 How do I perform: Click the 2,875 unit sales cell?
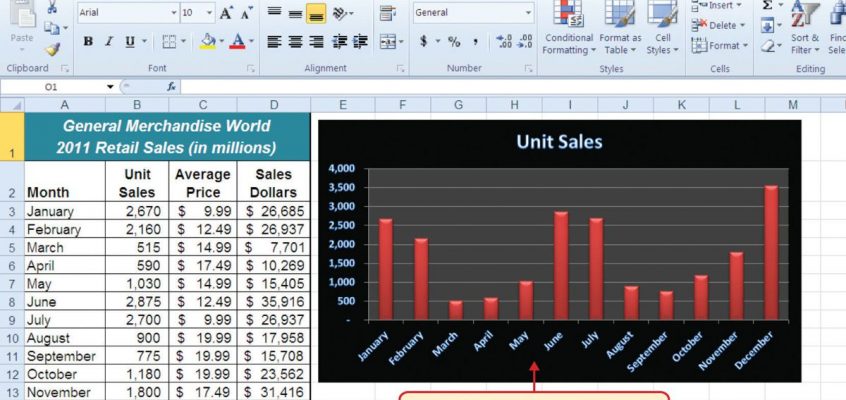pos(137,302)
